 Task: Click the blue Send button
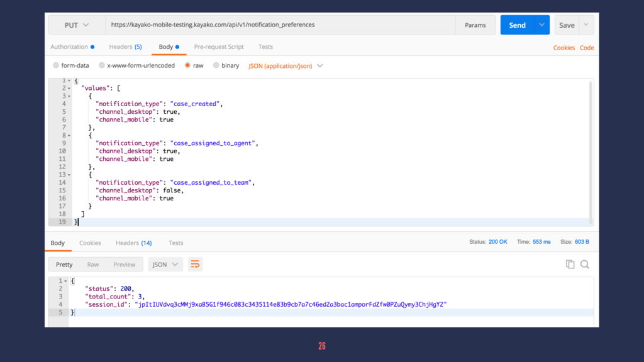pos(517,25)
